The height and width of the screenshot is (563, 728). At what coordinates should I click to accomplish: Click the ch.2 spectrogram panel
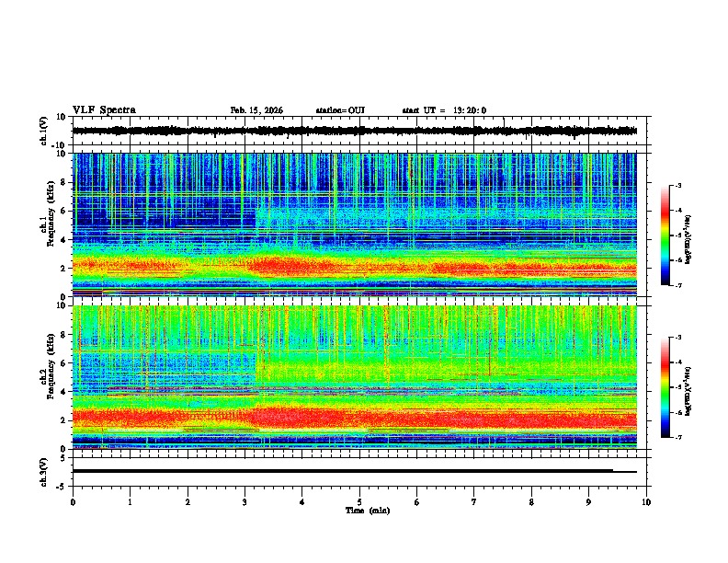(x=355, y=377)
